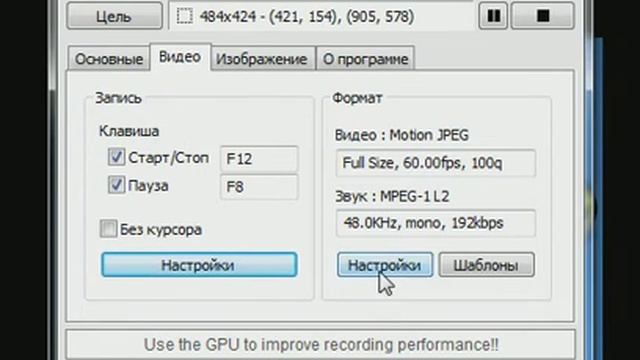Screen dimensions: 640x360
Task: Toggle the Старт/Стоп hotkey checkbox
Action: (x=116, y=157)
